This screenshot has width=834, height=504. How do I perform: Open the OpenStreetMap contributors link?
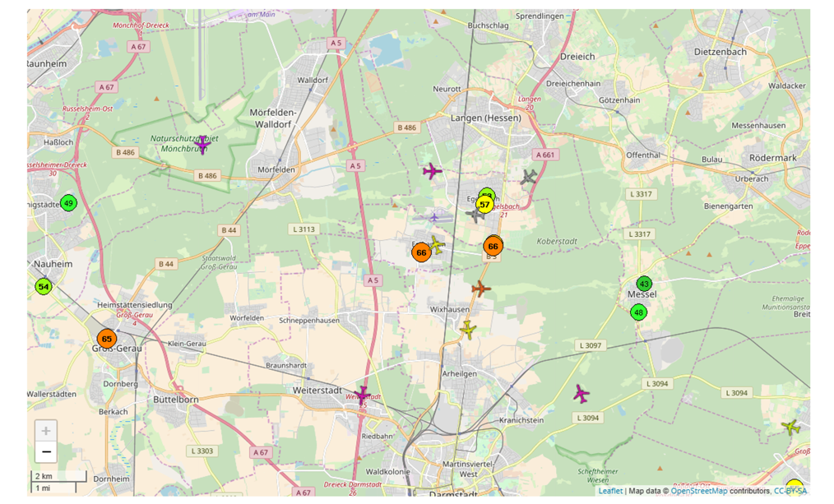click(x=699, y=491)
